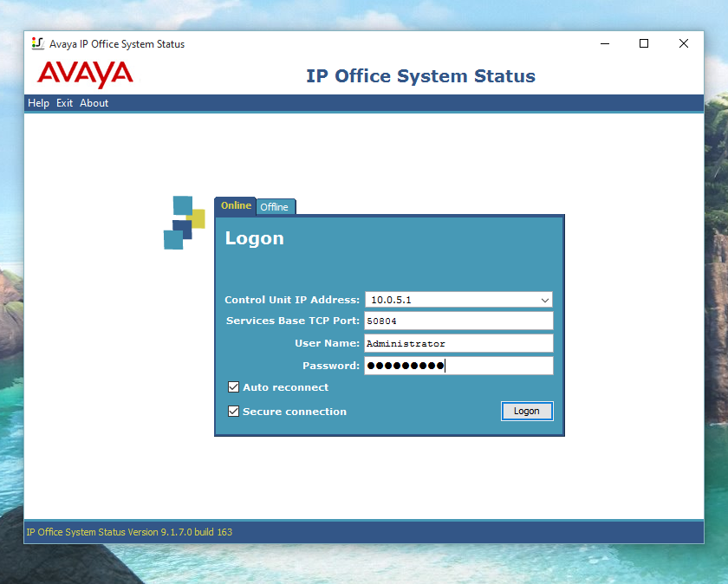Maximize the System Status window
728x584 pixels.
pos(644,43)
